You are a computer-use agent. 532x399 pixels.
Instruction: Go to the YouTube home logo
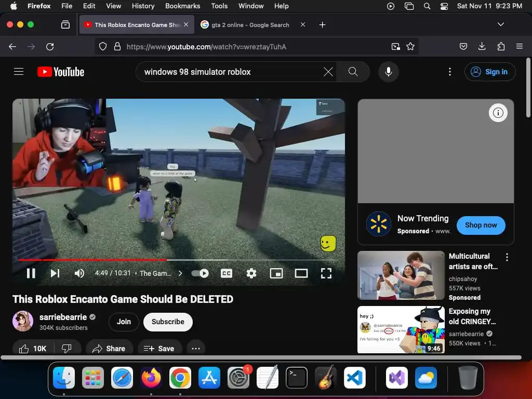61,72
